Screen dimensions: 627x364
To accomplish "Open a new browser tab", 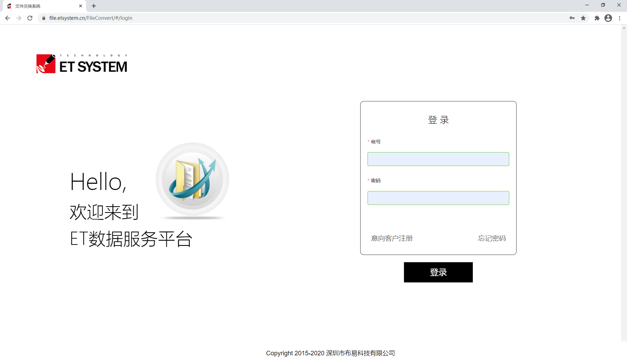I will point(94,6).
